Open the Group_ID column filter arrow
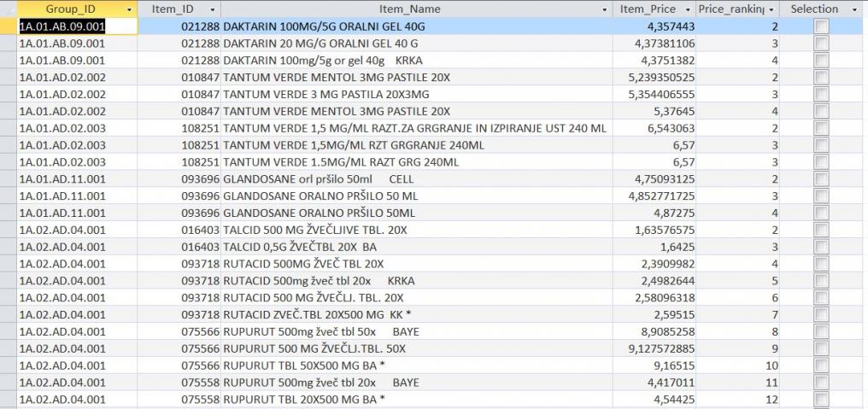The height and width of the screenshot is (409, 868). pyautogui.click(x=130, y=9)
